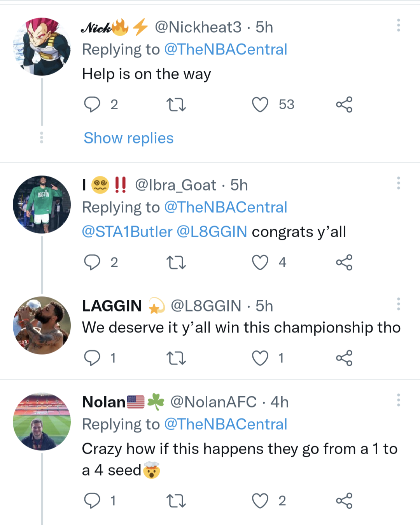Reply to Nickheat3's "Help is on the way" tweet
This screenshot has width=420, height=525.
coord(92,104)
